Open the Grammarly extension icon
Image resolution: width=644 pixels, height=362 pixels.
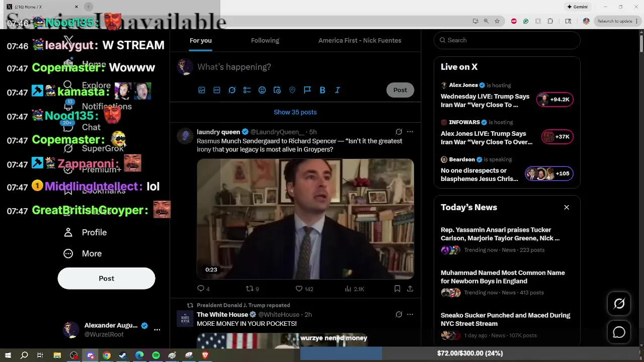click(x=526, y=21)
